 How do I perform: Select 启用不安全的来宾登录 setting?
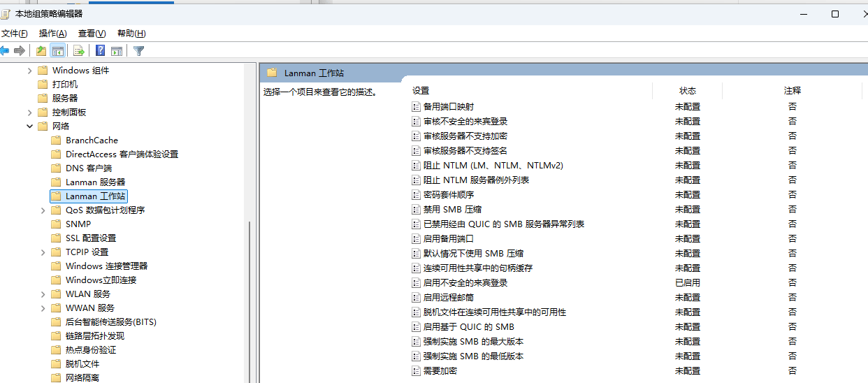click(465, 283)
